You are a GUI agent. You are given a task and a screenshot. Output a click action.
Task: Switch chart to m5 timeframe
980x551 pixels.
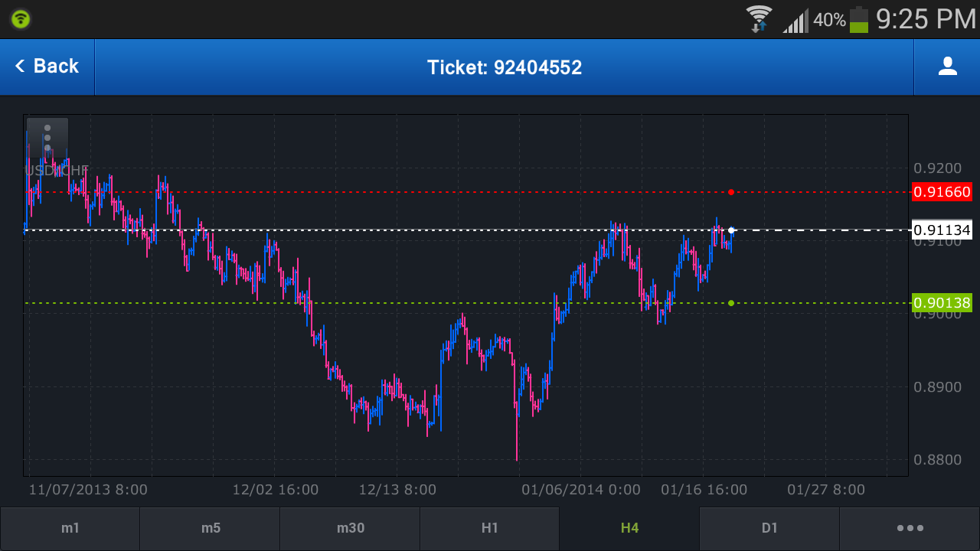point(210,528)
